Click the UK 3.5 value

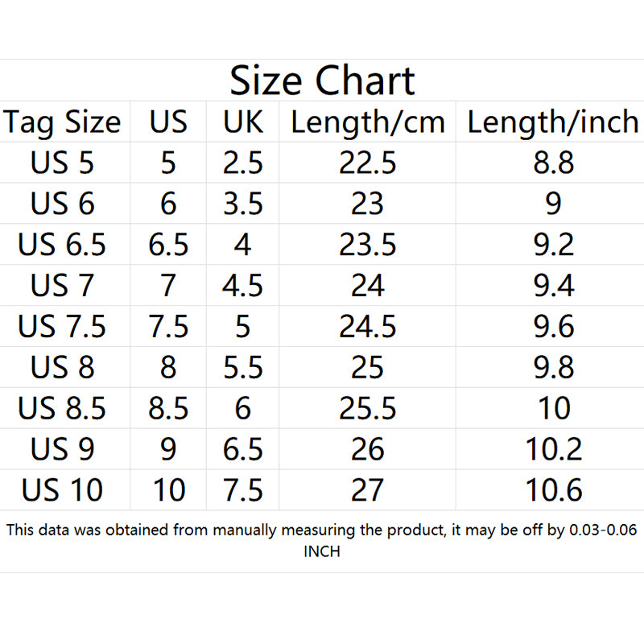click(243, 204)
